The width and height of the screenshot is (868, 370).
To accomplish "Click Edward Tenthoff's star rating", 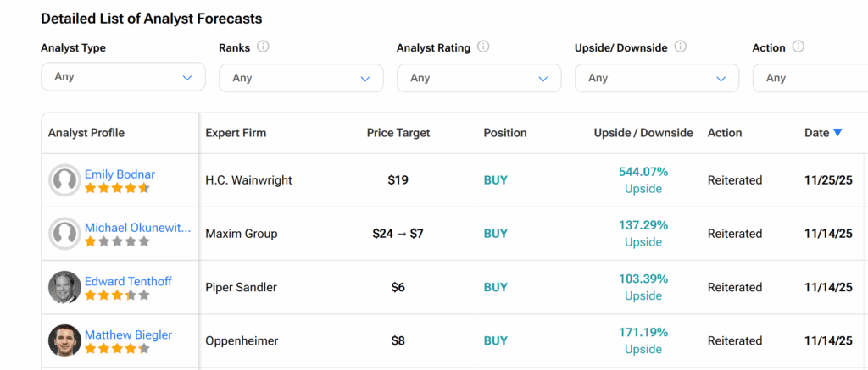I will point(117,295).
